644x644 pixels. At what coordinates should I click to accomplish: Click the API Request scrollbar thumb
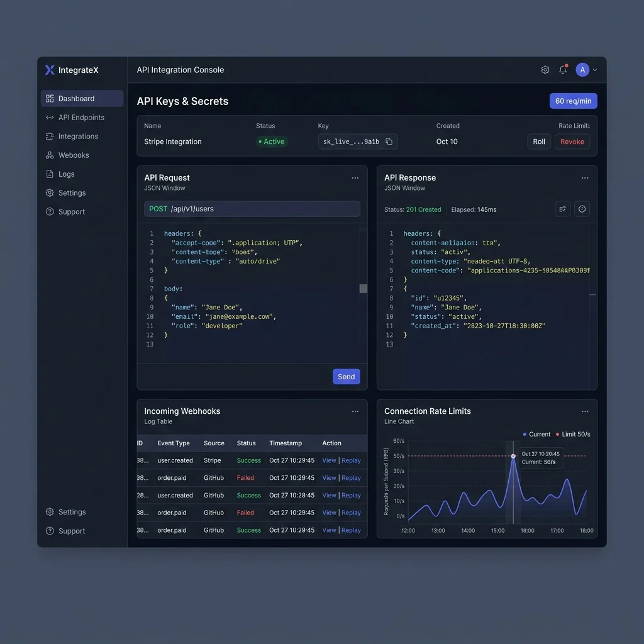point(363,289)
